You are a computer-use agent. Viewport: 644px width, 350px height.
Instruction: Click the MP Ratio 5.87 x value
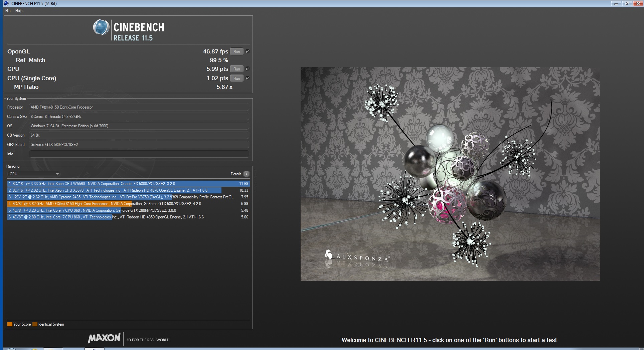[224, 87]
